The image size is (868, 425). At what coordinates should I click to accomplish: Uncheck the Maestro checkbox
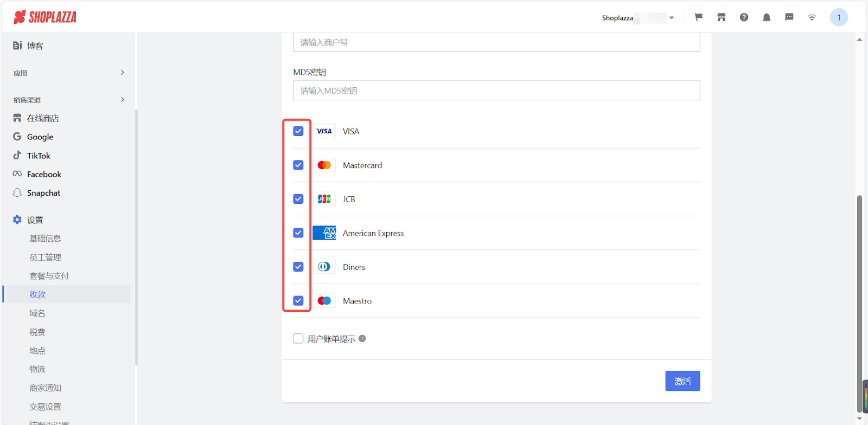[298, 300]
